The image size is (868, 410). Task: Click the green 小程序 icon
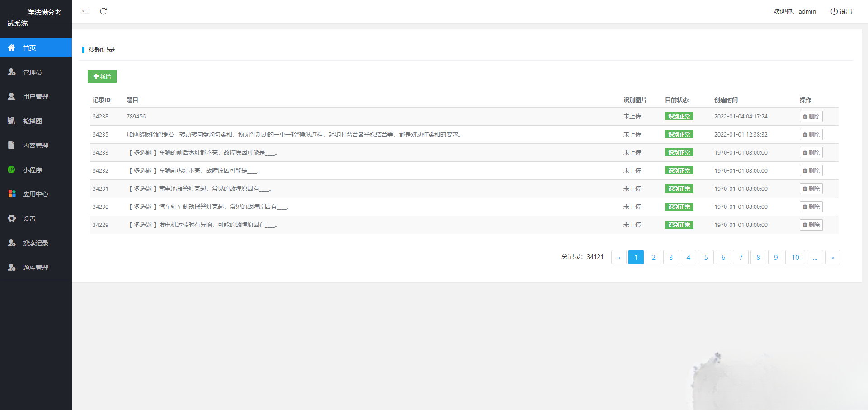pos(11,170)
